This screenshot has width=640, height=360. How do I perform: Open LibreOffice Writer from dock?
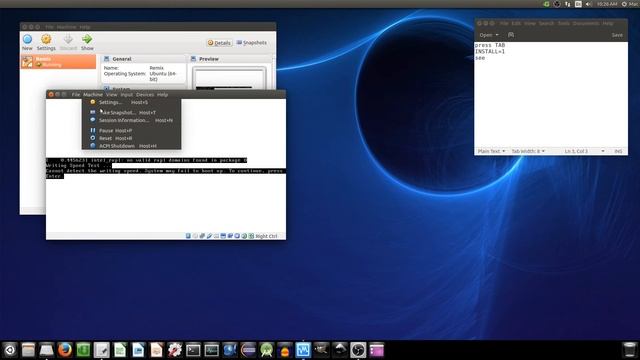[x=138, y=350]
